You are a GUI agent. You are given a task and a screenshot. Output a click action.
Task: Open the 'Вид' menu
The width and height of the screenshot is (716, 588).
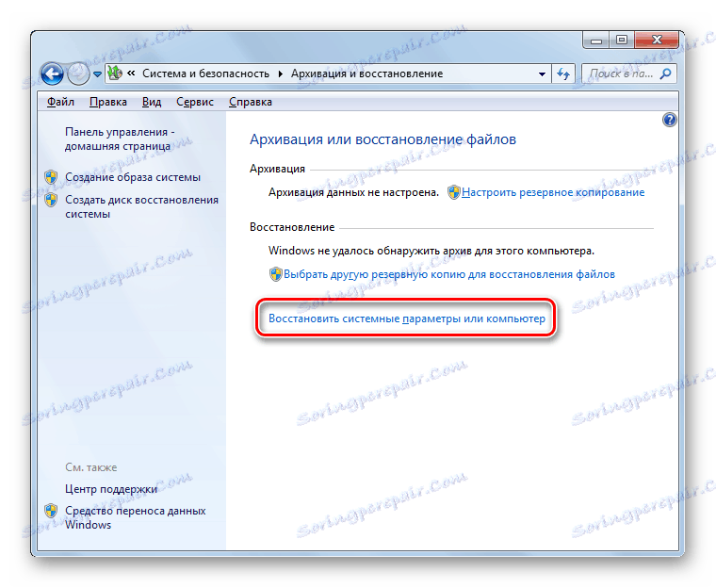pyautogui.click(x=151, y=102)
